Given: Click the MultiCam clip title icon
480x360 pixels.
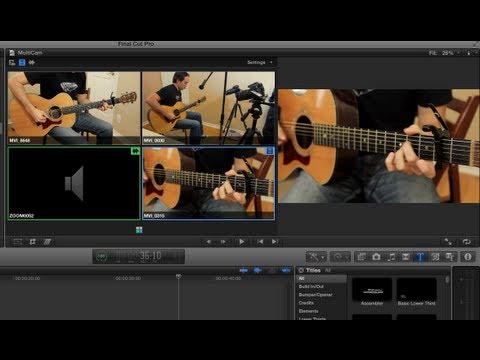Looking at the screenshot, I should tap(12, 53).
